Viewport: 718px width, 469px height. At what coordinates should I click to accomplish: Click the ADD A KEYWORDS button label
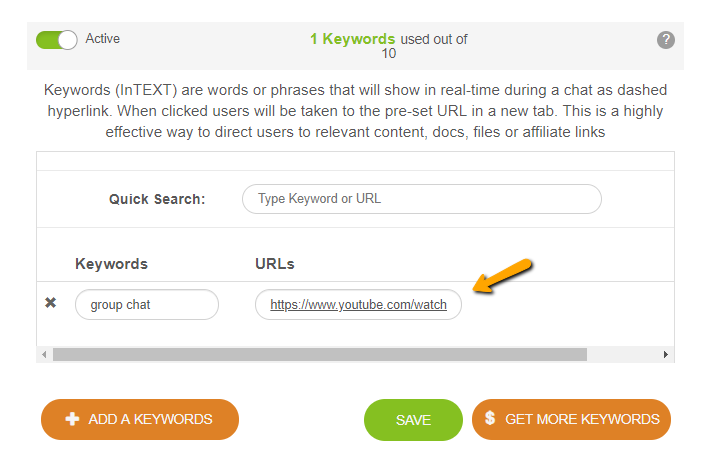click(150, 420)
